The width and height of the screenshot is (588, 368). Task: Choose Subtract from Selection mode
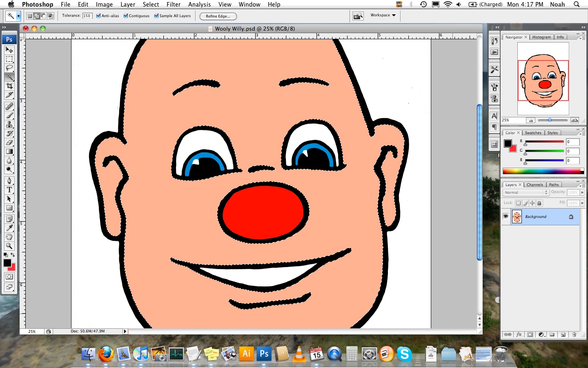pos(43,16)
